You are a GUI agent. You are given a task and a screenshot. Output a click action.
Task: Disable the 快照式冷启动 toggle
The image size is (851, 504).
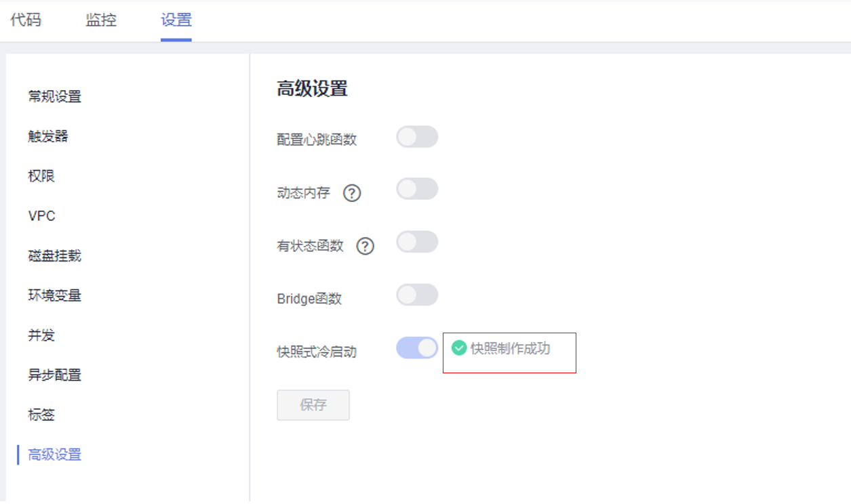[x=417, y=348]
